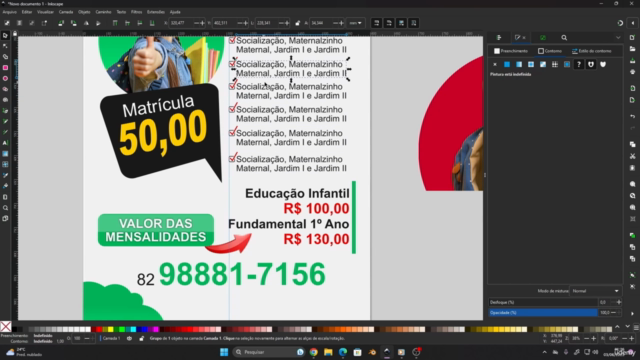The image size is (640, 360).
Task: Click rotate 90 degrees clockwise icon
Action: 73,23
